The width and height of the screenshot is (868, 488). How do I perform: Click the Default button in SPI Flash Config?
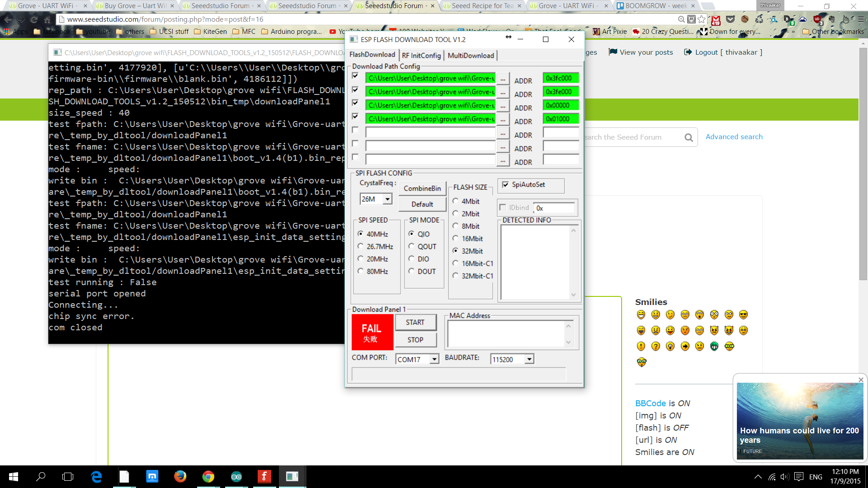coord(421,204)
